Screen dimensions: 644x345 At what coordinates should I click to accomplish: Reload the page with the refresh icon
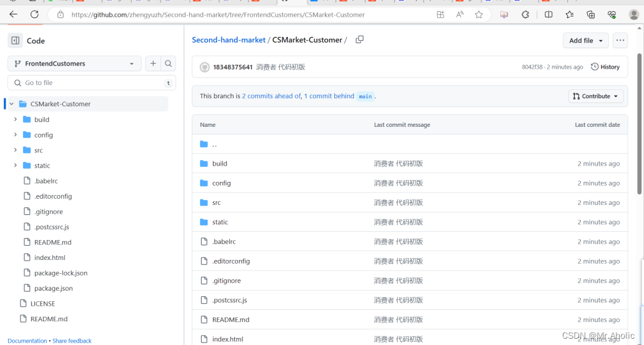(x=34, y=15)
